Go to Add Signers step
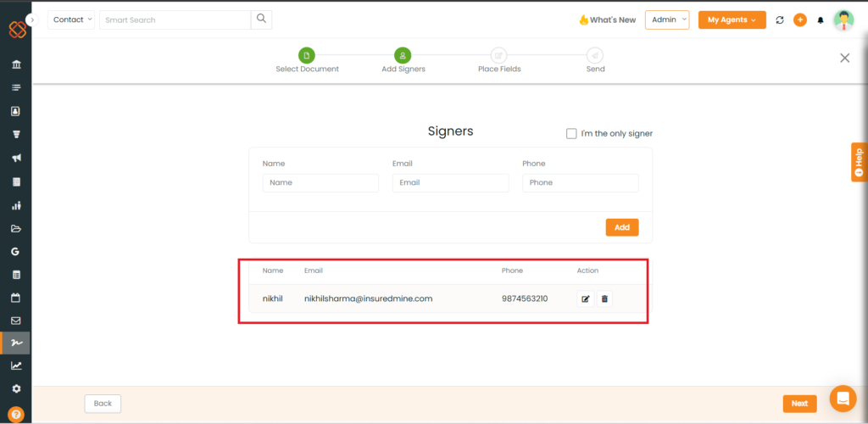Screen dimensions: 868x424 click(x=403, y=60)
